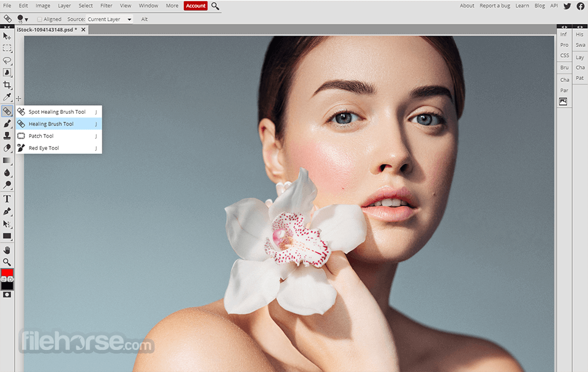Open the Select menu
Screen dimensions: 588x372
(x=86, y=6)
